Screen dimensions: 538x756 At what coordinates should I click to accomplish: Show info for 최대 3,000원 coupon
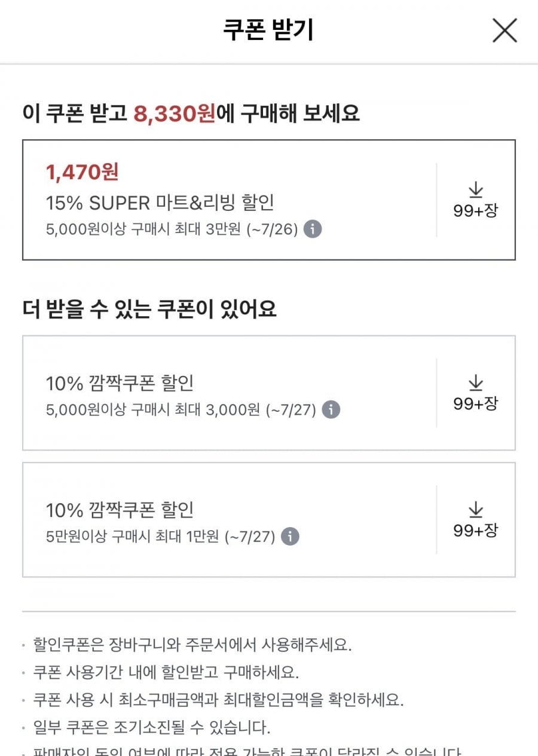tap(331, 410)
